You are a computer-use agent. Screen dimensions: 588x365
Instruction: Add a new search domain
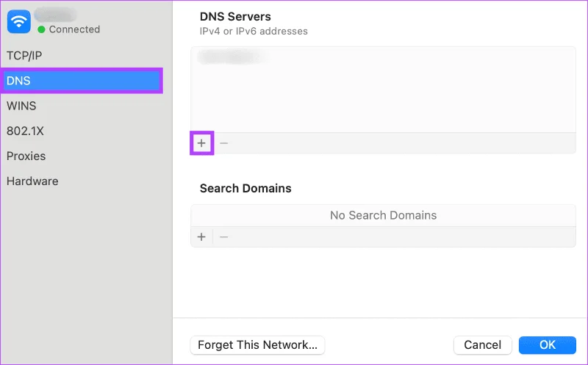(201, 236)
